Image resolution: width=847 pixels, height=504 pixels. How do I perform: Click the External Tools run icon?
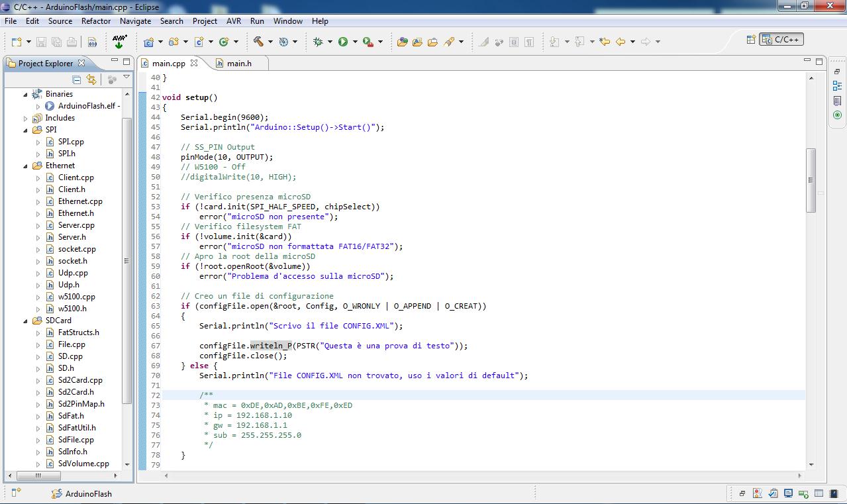(368, 42)
